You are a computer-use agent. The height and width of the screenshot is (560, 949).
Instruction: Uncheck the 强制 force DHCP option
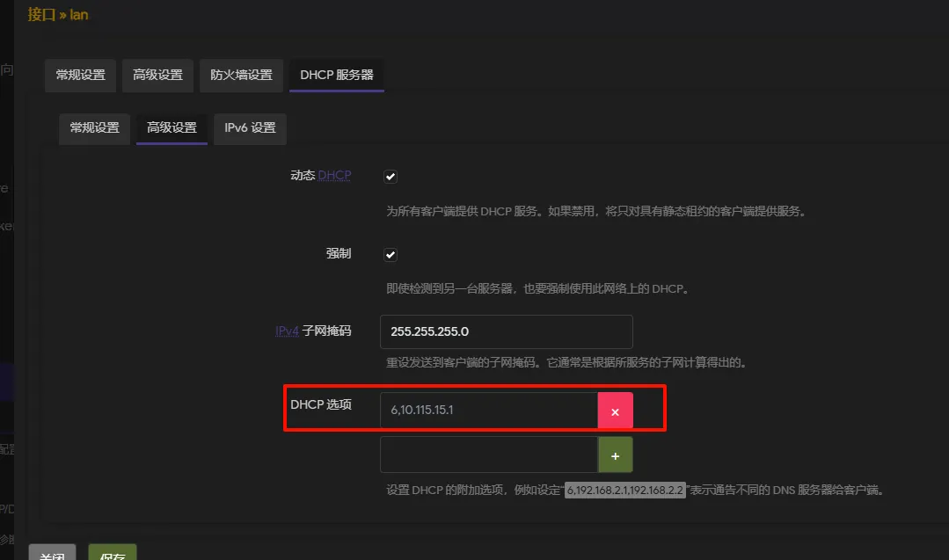click(390, 255)
